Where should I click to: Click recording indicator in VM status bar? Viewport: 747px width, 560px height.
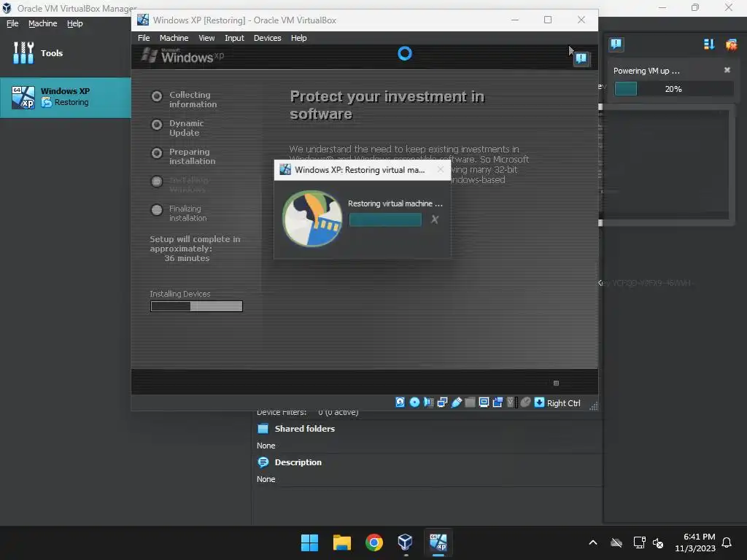coord(498,402)
